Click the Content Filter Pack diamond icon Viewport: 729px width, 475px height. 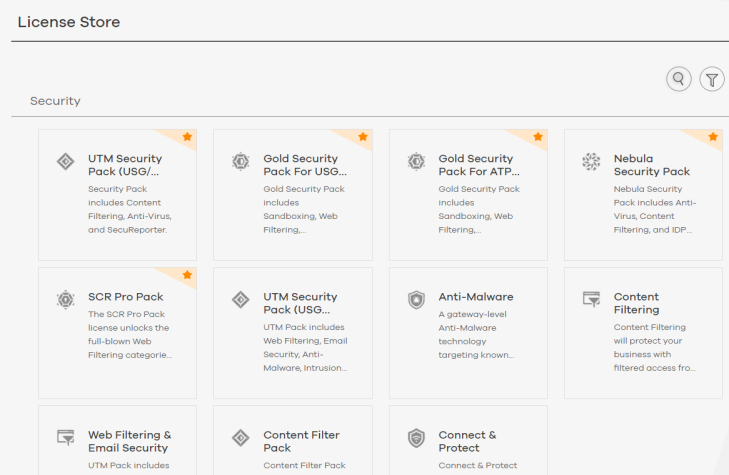pyautogui.click(x=241, y=438)
